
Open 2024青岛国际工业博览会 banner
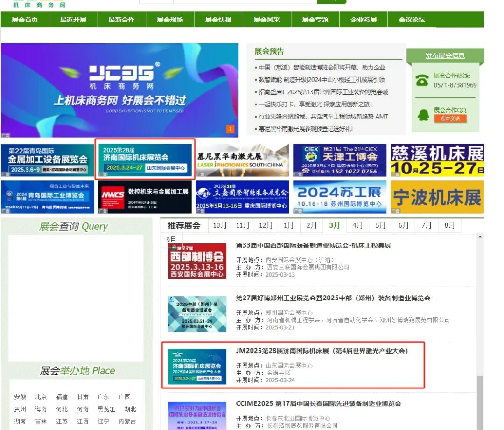[x=48, y=197]
